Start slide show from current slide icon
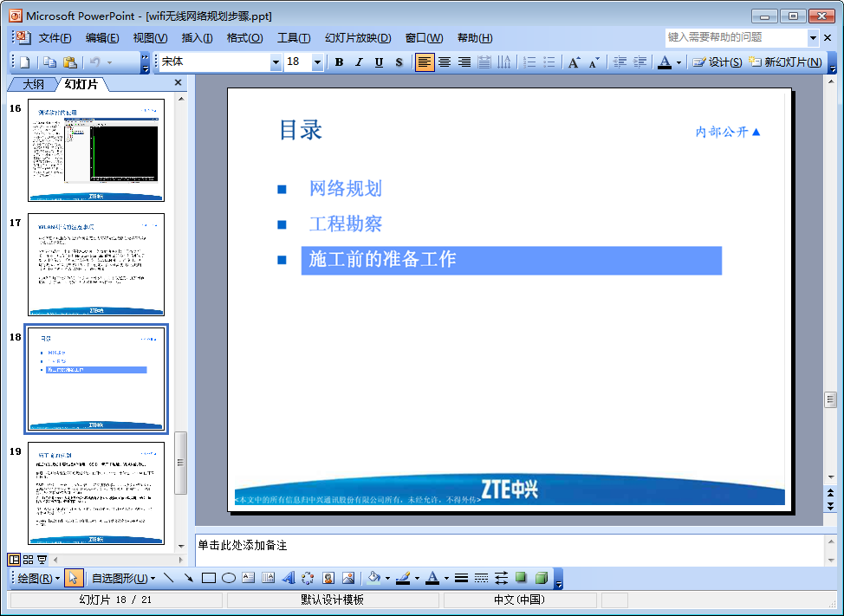 [x=42, y=560]
